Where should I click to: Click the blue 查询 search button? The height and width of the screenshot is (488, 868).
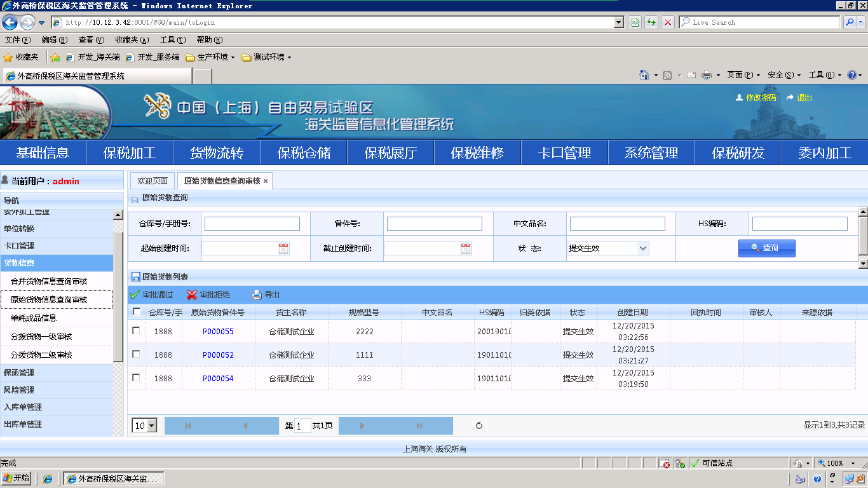766,248
